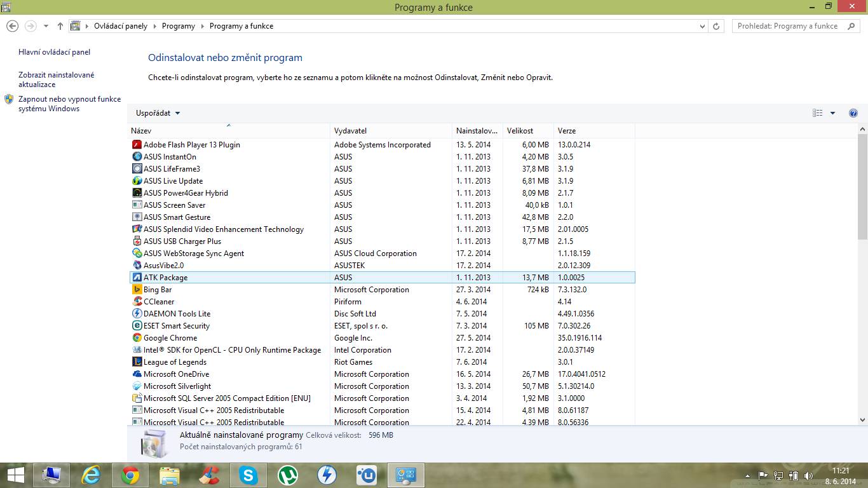Click the back navigation arrow
The width and height of the screenshot is (868, 488).
click(12, 26)
